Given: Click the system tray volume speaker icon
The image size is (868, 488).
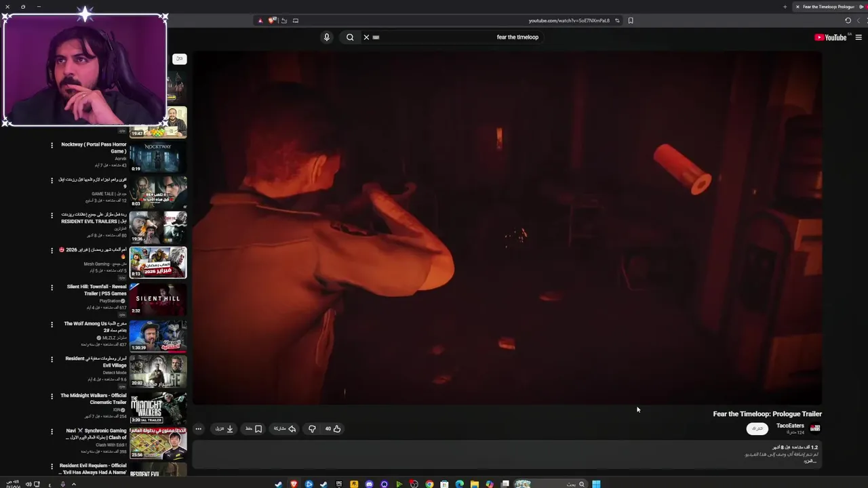Looking at the screenshot, I should click(28, 484).
